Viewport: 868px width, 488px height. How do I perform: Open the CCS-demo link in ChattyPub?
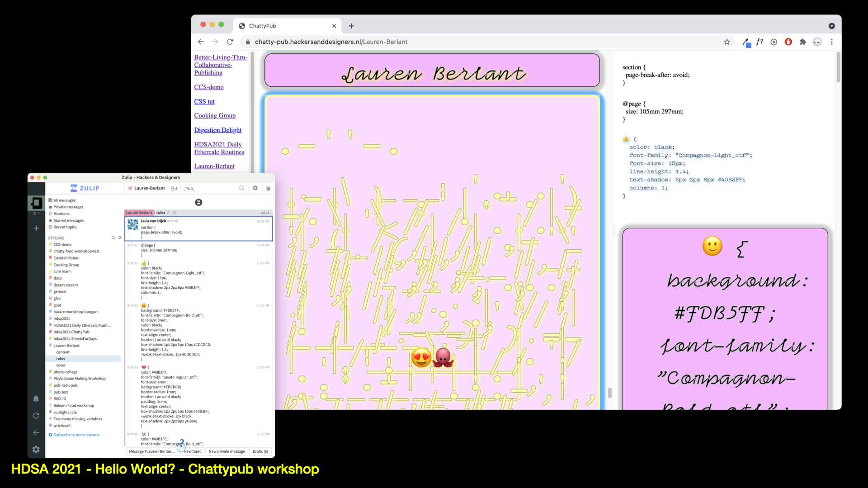[x=209, y=87]
